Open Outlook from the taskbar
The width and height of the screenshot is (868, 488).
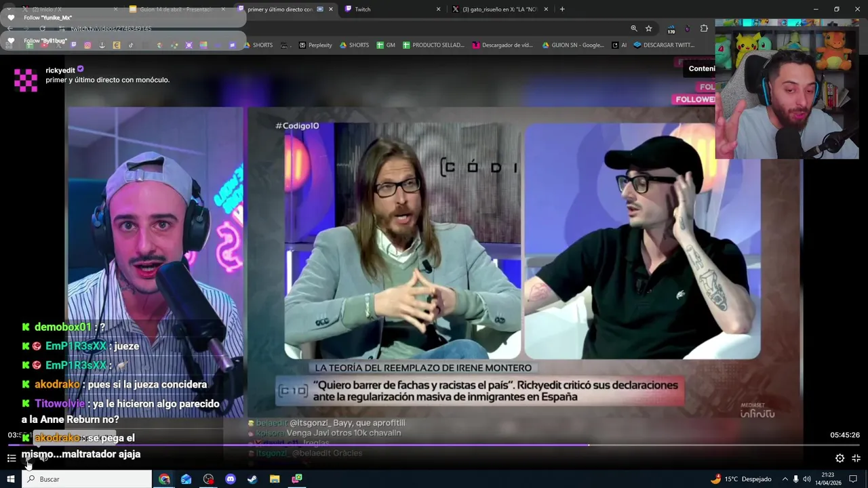pos(186,479)
